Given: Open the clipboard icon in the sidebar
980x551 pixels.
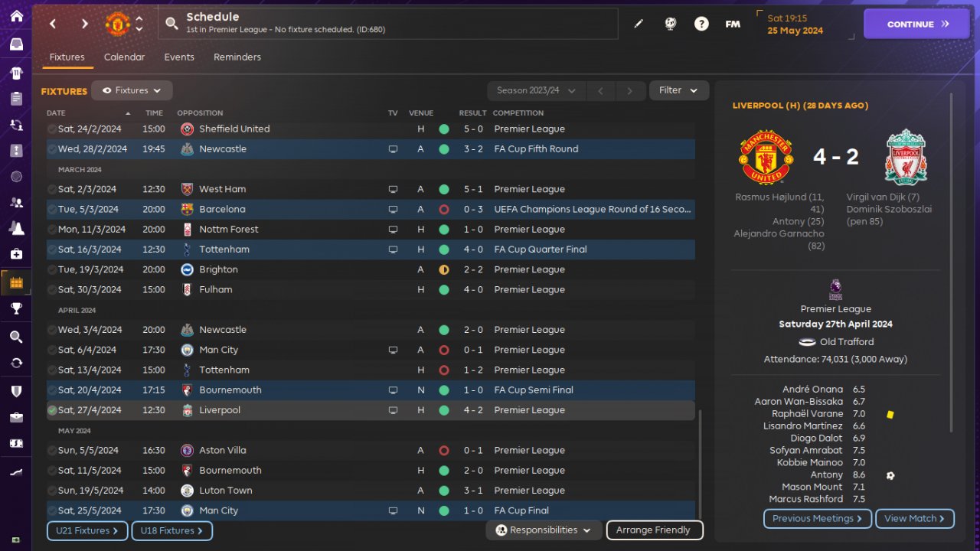Looking at the screenshot, I should (x=16, y=99).
